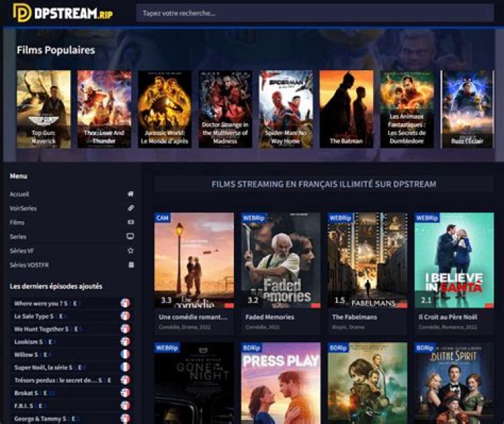Open the Super Noël, la série episode link
This screenshot has width=504, height=424.
(x=49, y=367)
